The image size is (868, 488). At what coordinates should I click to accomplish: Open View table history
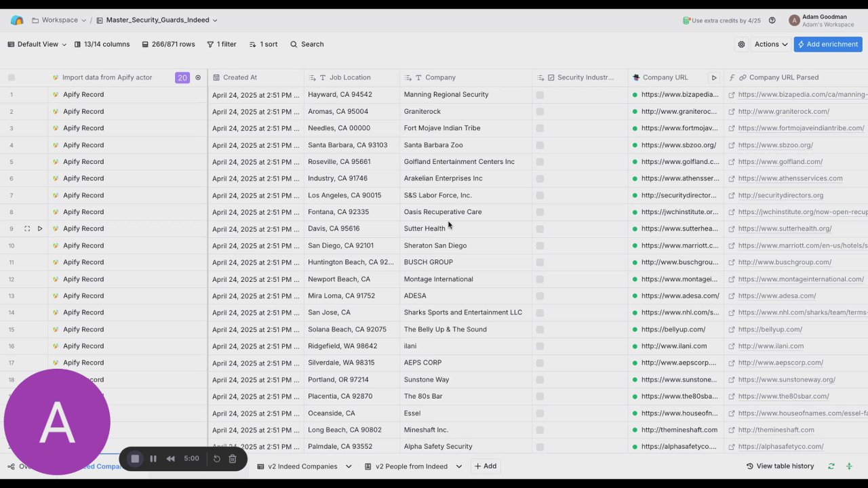(780, 466)
